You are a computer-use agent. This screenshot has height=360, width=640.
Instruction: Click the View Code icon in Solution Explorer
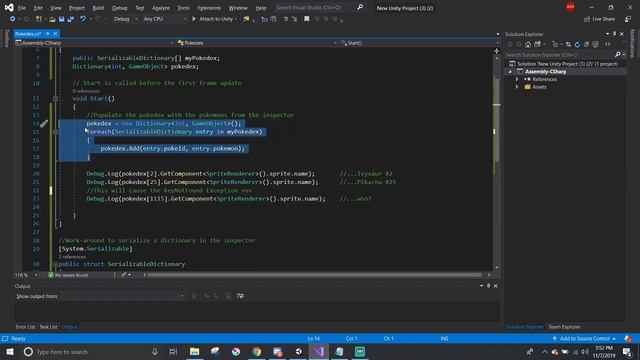coord(607,44)
